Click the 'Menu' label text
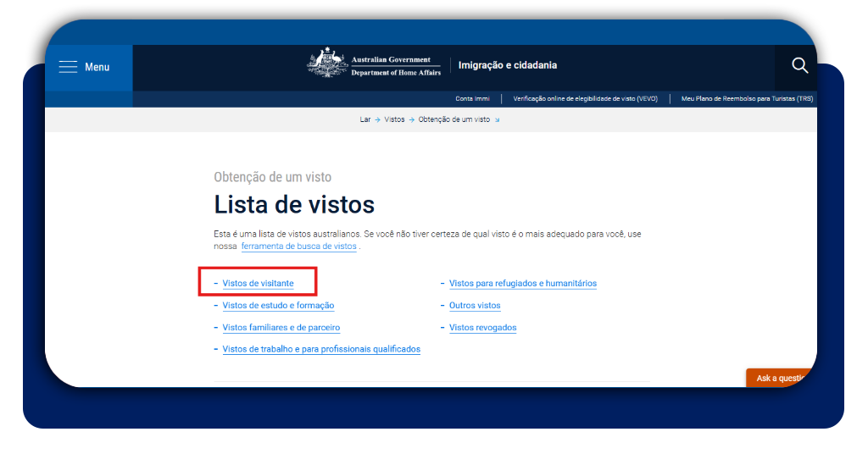Image resolution: width=868 pixels, height=454 pixels. (97, 67)
